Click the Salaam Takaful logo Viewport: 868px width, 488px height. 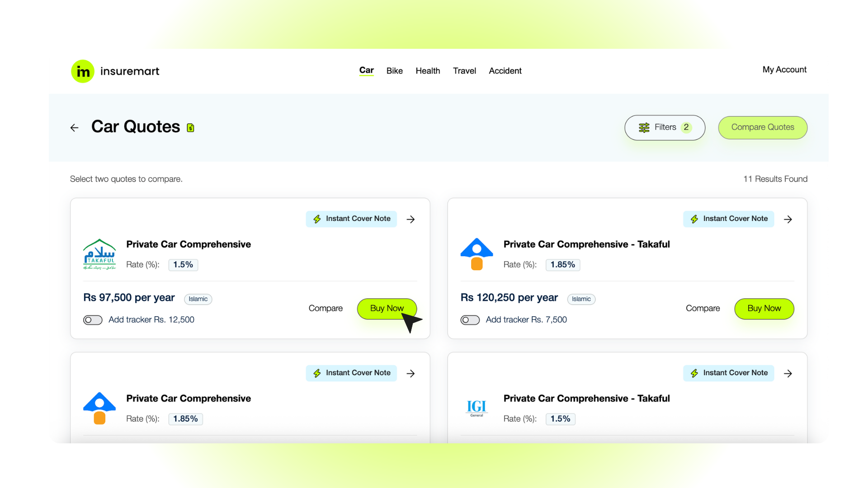point(99,254)
